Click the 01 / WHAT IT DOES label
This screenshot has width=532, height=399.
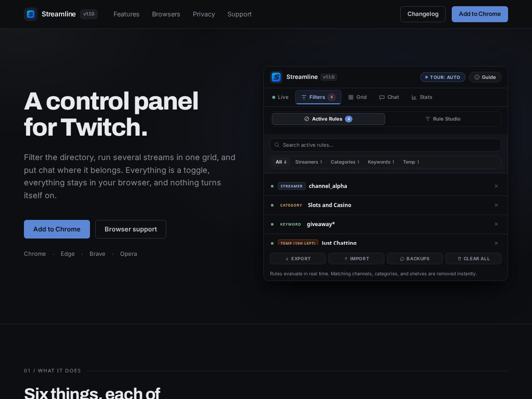(52, 371)
